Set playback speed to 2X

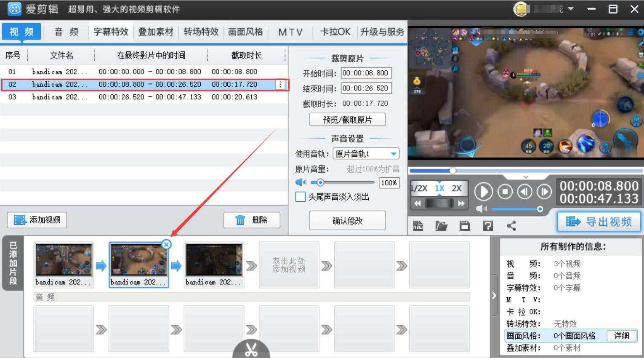coord(457,188)
